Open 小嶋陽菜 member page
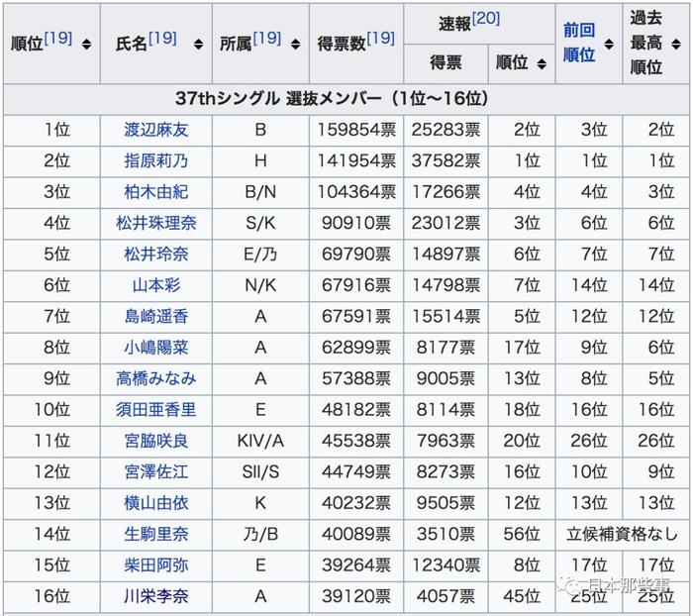 pyautogui.click(x=156, y=348)
